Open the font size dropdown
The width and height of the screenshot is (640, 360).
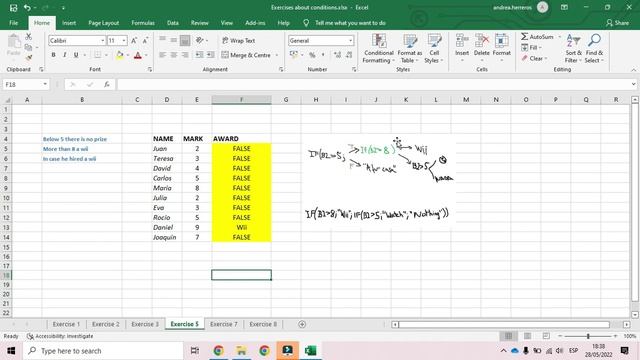[x=124, y=41]
